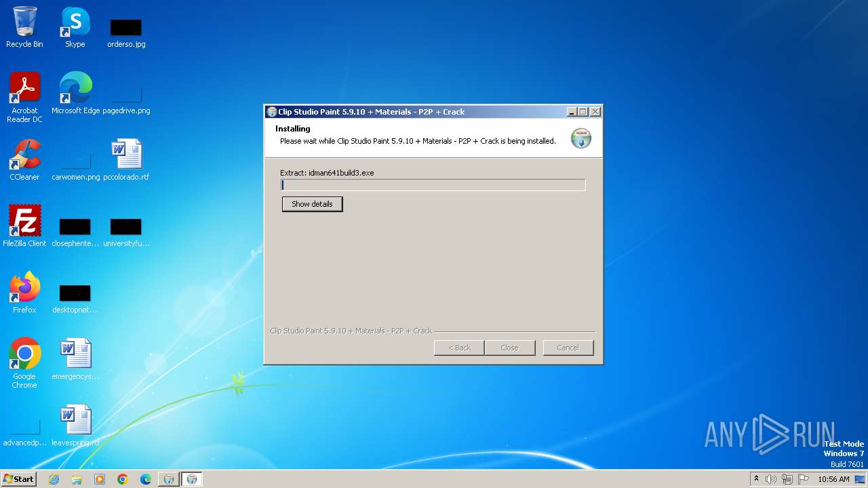The image size is (868, 488).
Task: Select the desktopnet file icon
Action: coord(75,298)
